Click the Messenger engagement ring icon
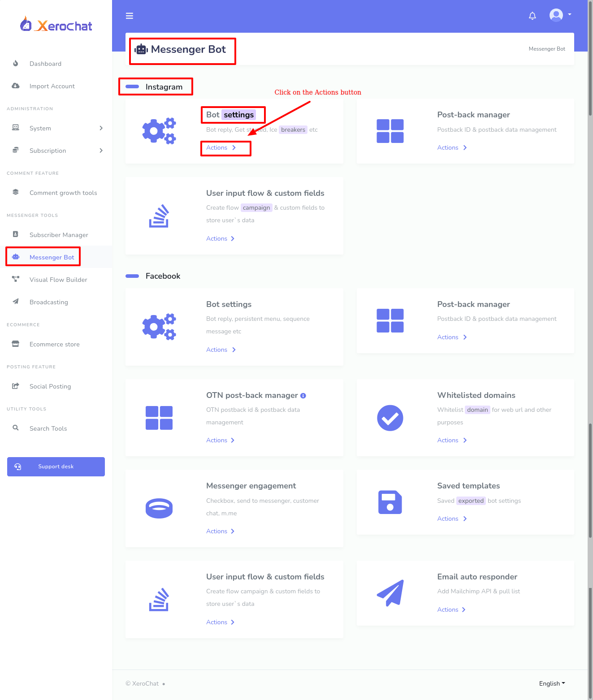 (x=159, y=508)
